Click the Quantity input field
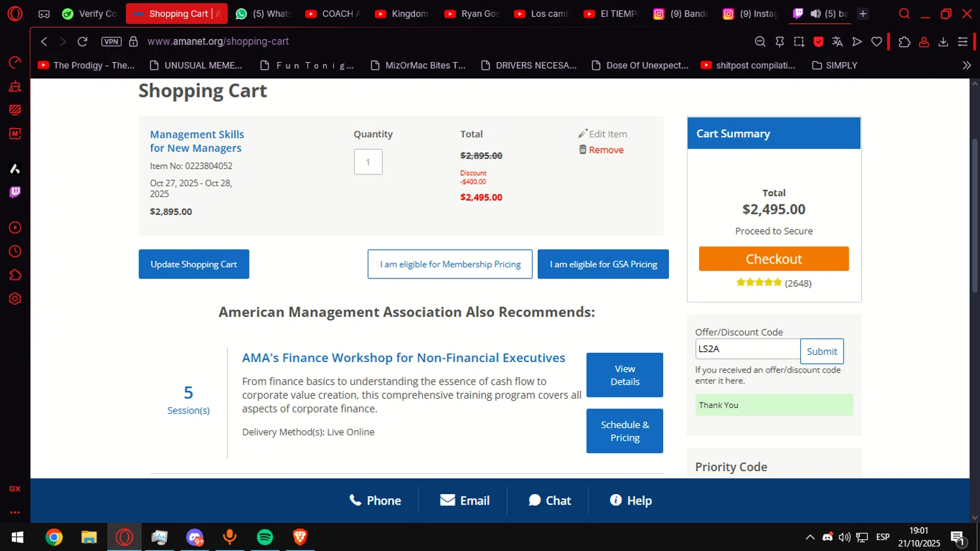The height and width of the screenshot is (551, 980). pyautogui.click(x=368, y=162)
